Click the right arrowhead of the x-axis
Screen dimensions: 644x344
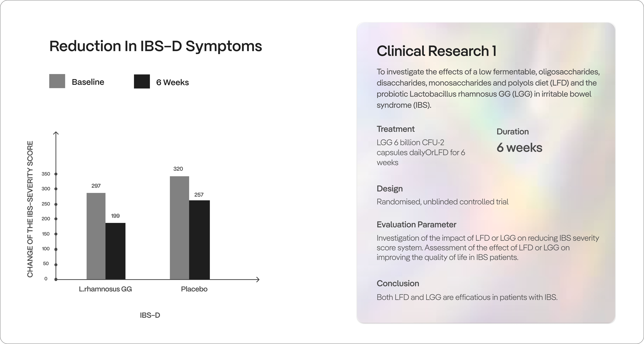(x=258, y=279)
